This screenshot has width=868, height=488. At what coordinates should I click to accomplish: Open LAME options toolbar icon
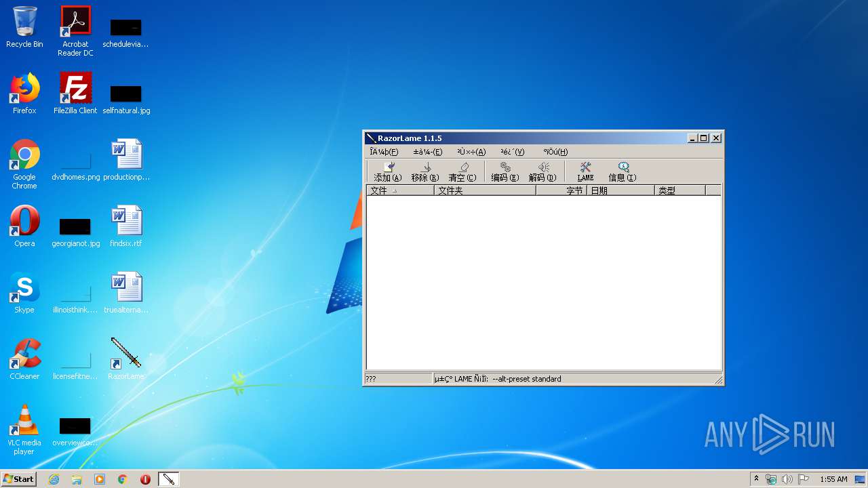(585, 171)
